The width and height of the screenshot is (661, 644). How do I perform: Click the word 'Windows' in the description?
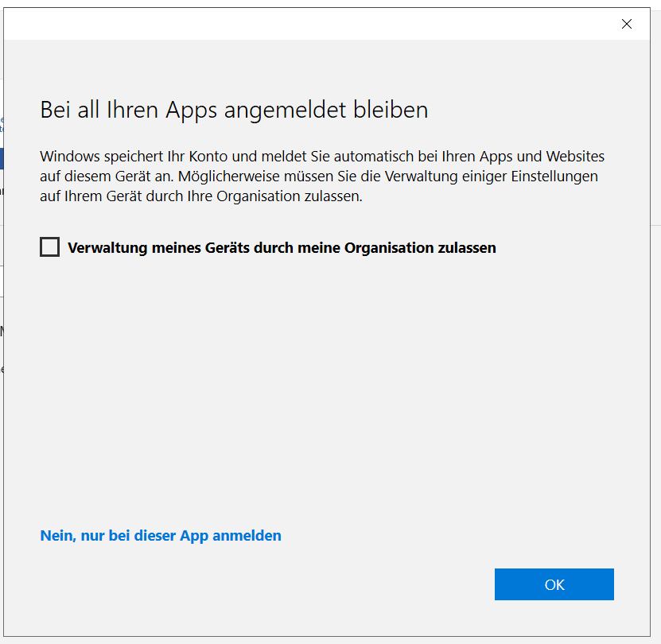66,157
